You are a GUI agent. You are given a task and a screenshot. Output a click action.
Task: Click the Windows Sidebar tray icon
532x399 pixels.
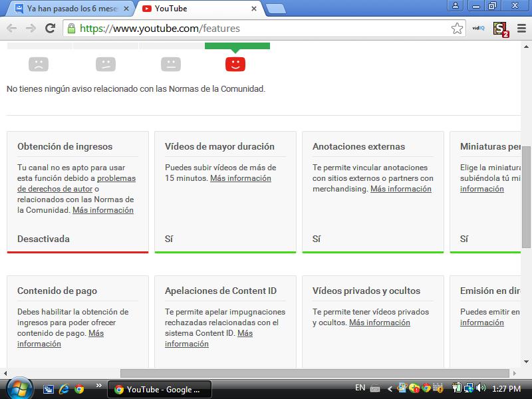click(x=402, y=388)
